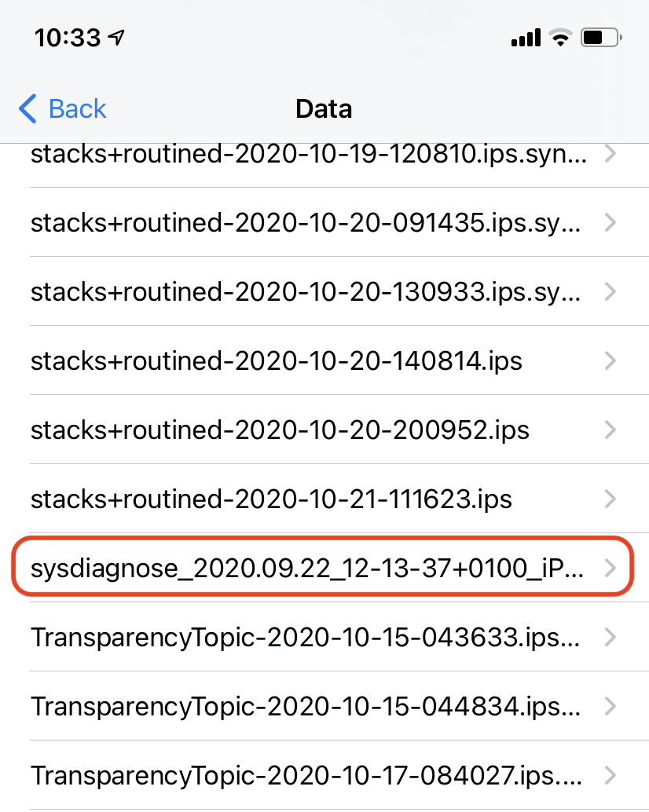
Task: Tap the chevron on stacks+routined-2020-10-21-111623.ips row
Action: [610, 499]
